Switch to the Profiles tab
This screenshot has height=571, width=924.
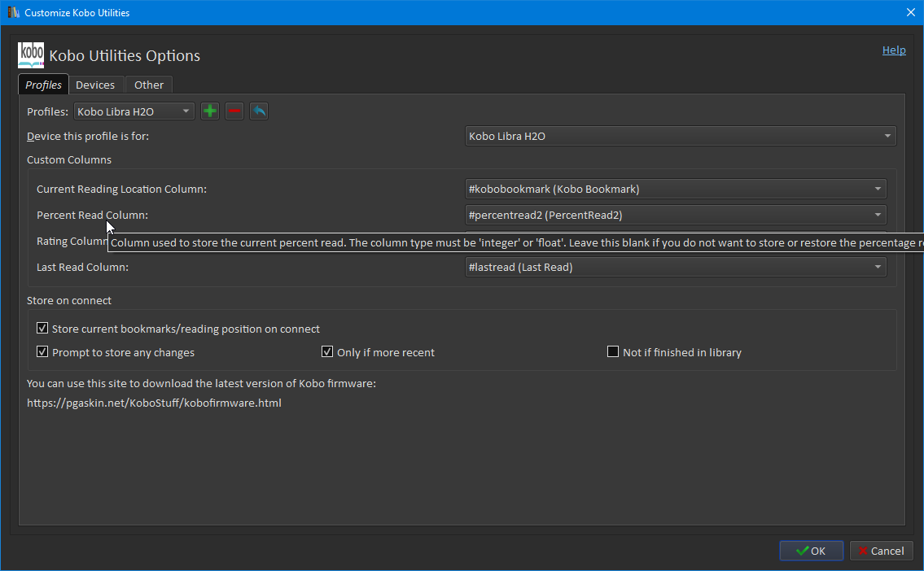44,85
